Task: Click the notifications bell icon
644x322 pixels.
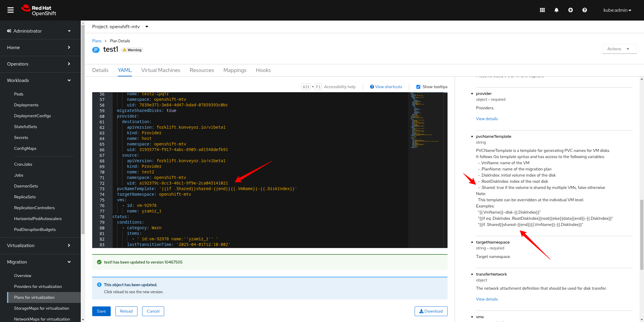Action: (556, 10)
